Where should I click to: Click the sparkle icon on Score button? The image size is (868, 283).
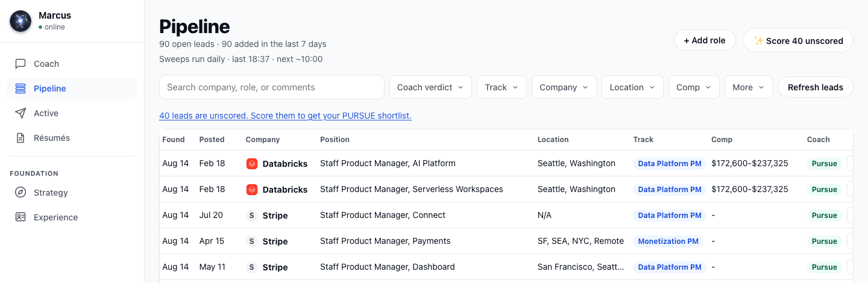758,41
